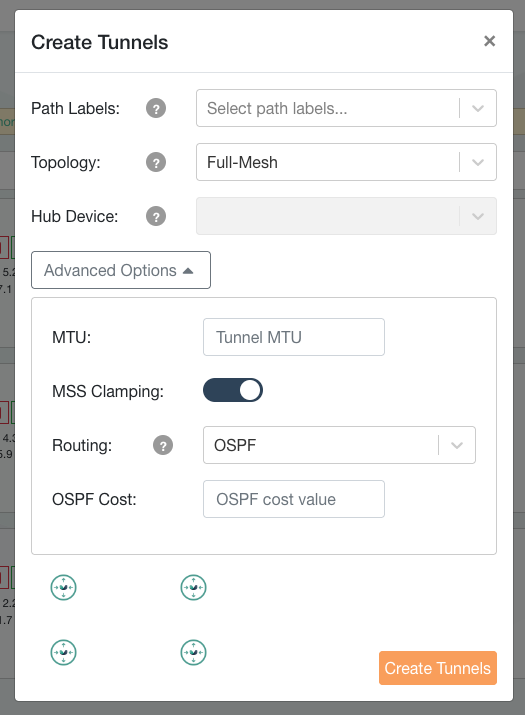The image size is (525, 715).
Task: Click the Hub Device dropdown field
Action: [x=346, y=216]
